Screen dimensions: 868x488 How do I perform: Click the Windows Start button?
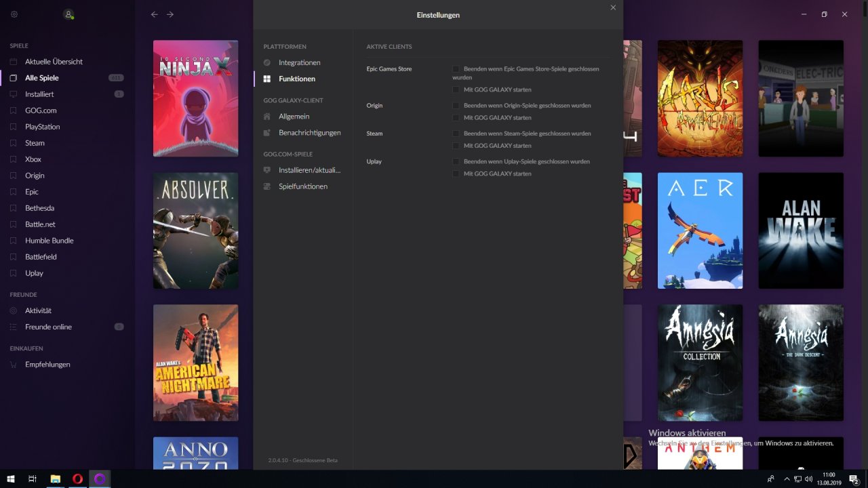click(x=11, y=479)
